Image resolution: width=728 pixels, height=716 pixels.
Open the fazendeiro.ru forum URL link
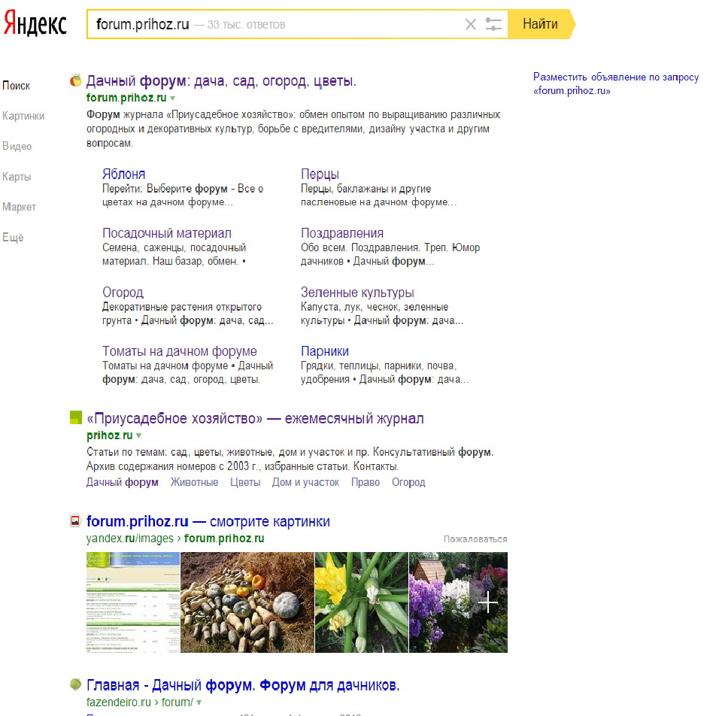[140, 702]
